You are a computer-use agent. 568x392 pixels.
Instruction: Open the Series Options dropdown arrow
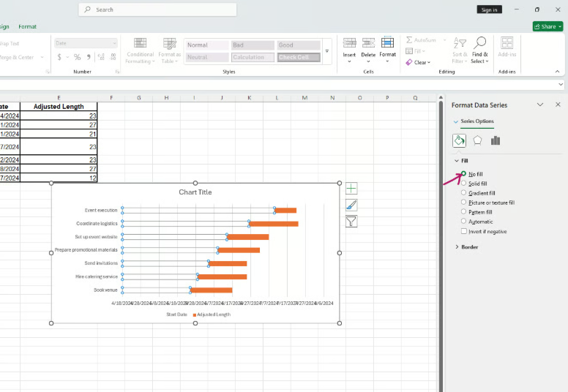point(455,121)
